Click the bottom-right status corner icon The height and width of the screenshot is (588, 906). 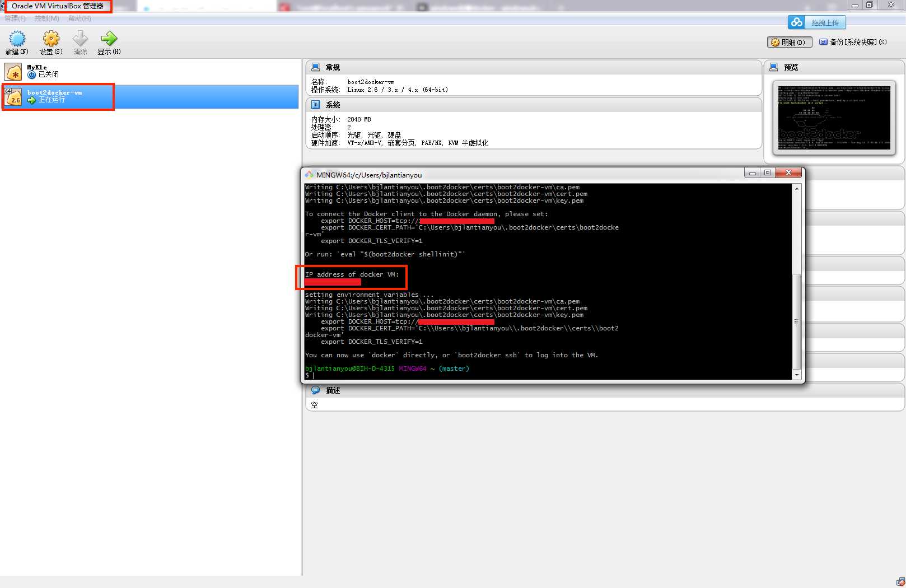900,582
